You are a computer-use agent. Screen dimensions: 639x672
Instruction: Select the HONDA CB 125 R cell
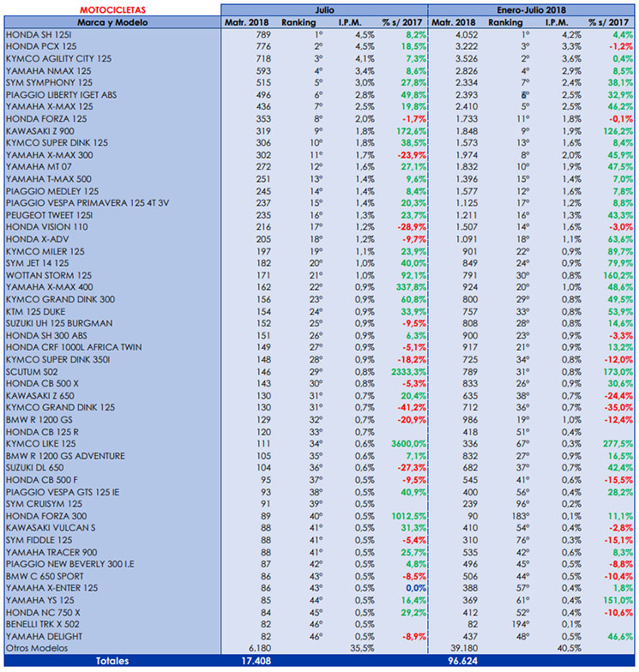tap(42, 432)
